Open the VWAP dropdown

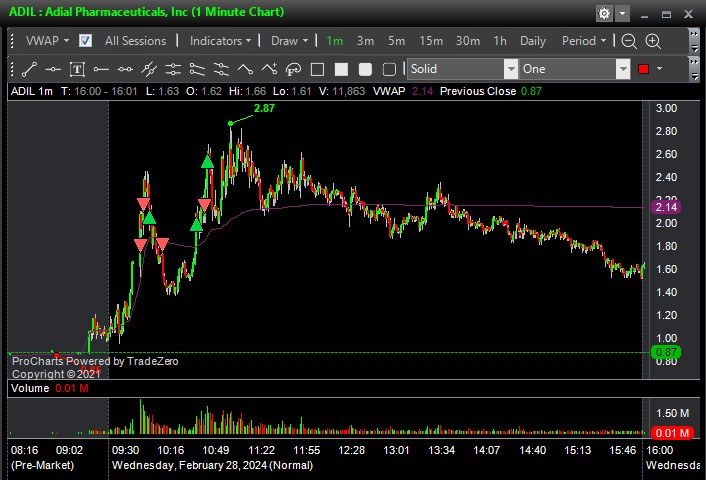(47, 41)
